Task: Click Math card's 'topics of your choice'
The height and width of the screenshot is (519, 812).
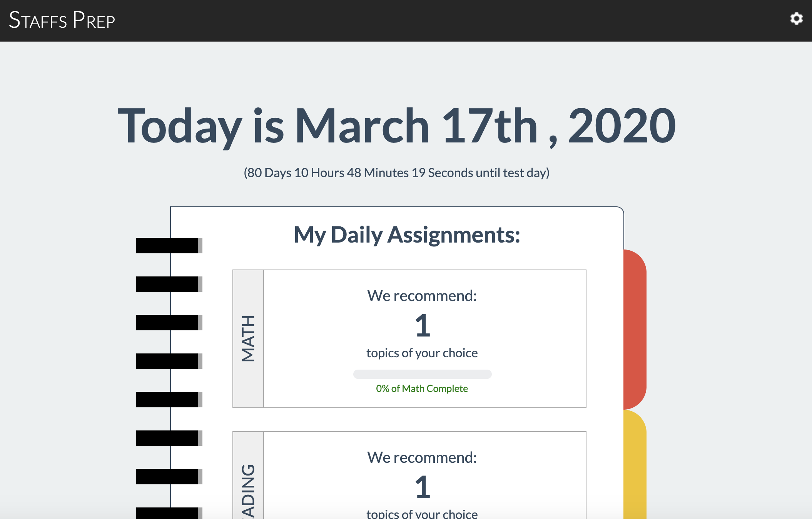Action: pyautogui.click(x=422, y=353)
